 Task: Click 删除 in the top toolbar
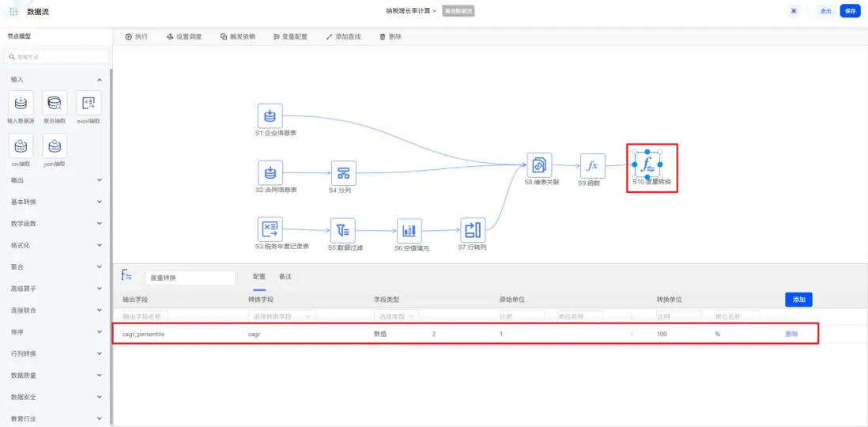[391, 36]
